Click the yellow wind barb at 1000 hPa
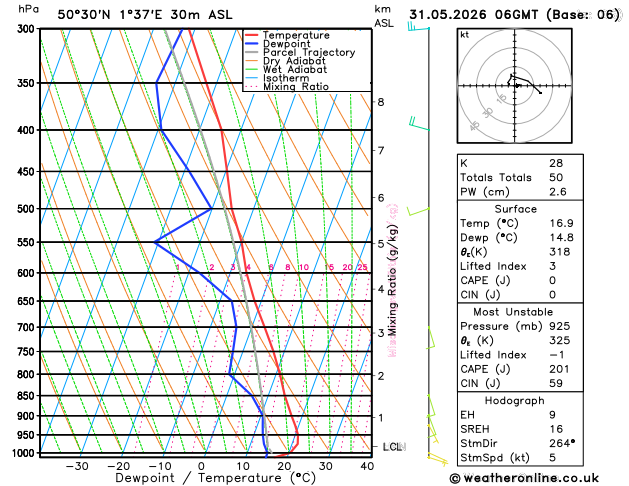The width and height of the screenshot is (629, 486). 437,460
